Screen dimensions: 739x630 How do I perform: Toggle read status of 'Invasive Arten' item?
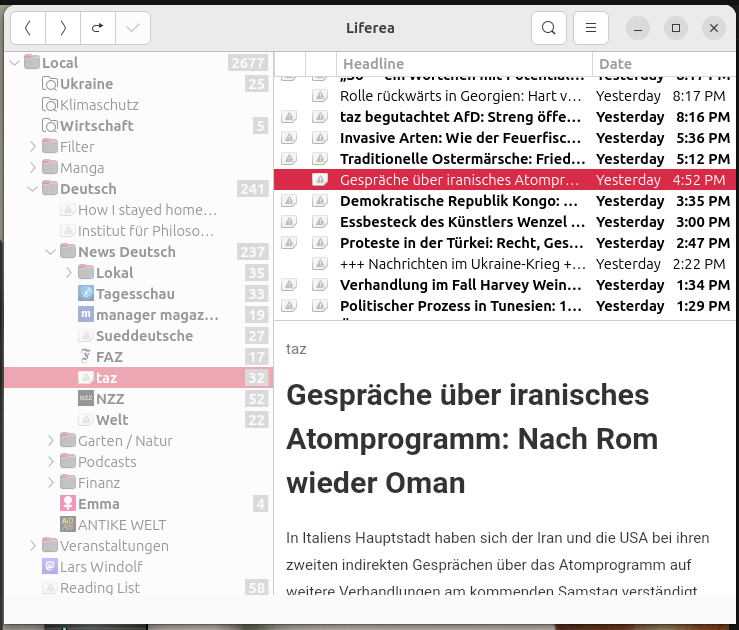click(x=289, y=138)
